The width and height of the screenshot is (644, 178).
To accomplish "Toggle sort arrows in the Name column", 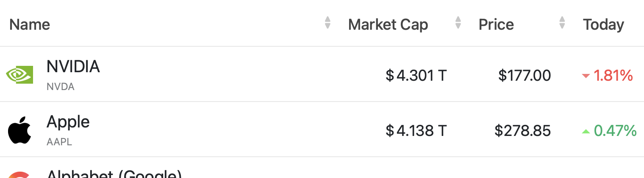I will [x=328, y=23].
